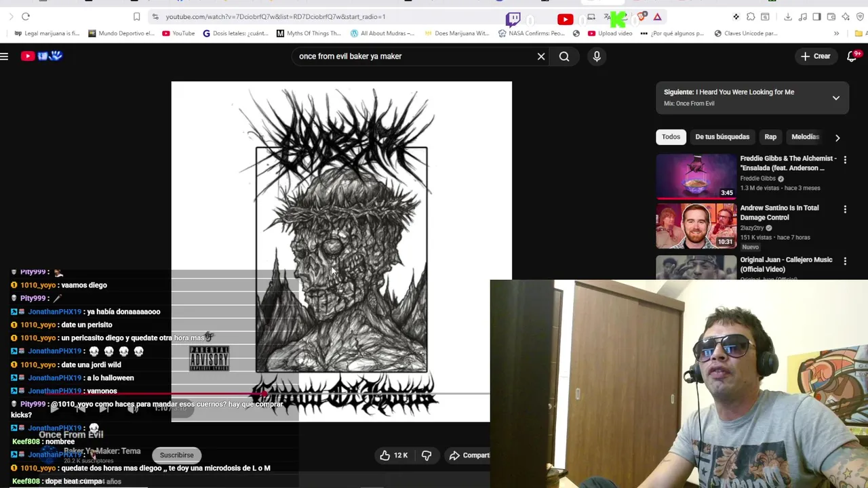
Task: Open the 'Myths Of Things Th...' bookmark
Action: pyautogui.click(x=309, y=33)
